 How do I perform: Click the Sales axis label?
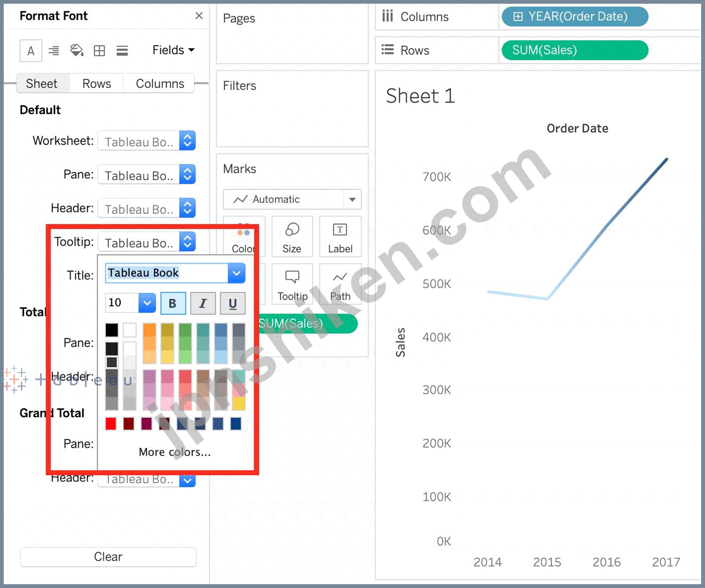pos(400,342)
